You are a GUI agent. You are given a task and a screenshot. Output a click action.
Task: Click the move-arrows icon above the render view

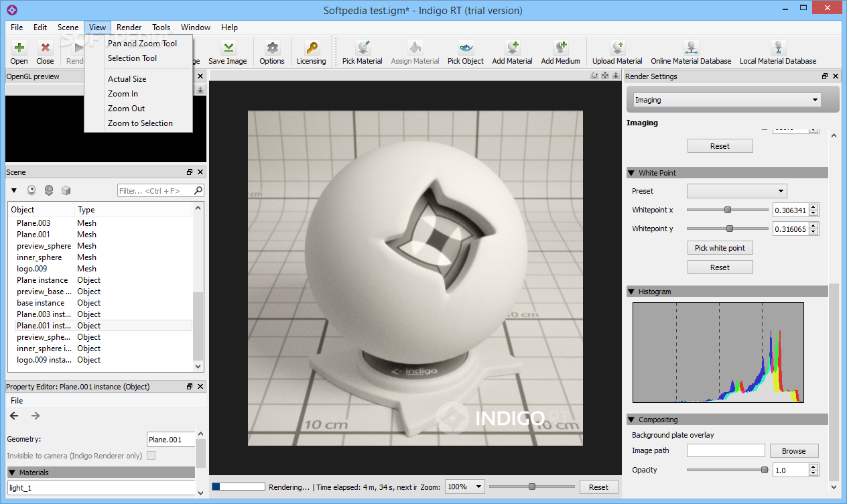(605, 76)
